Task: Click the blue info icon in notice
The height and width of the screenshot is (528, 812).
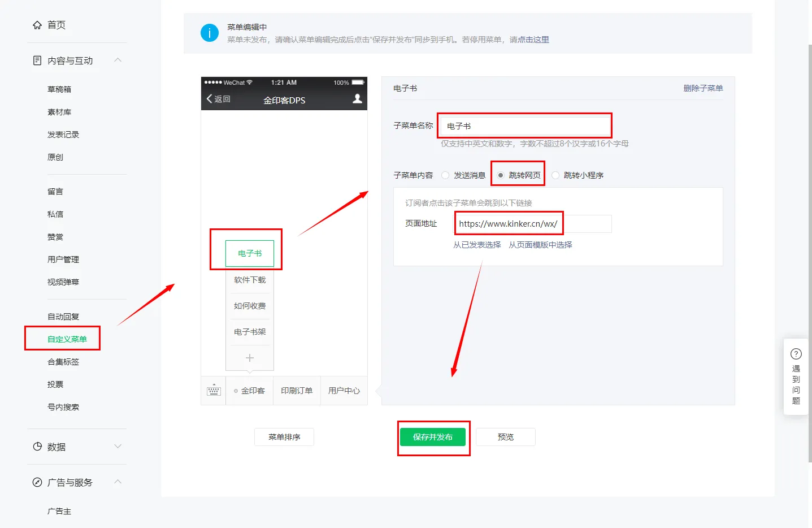Action: click(210, 33)
